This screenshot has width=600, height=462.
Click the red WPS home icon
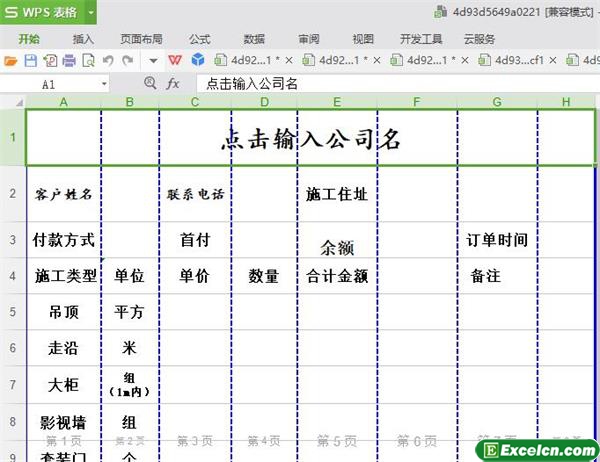coord(176,61)
